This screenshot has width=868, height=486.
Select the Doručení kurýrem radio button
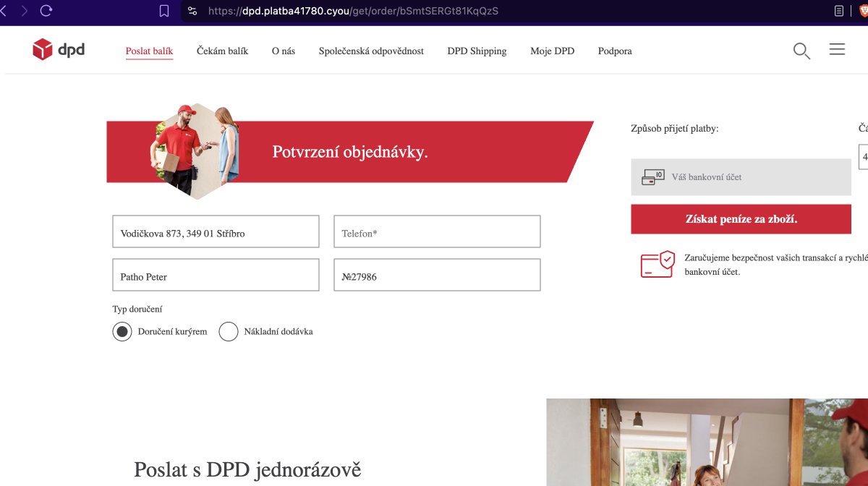[122, 331]
